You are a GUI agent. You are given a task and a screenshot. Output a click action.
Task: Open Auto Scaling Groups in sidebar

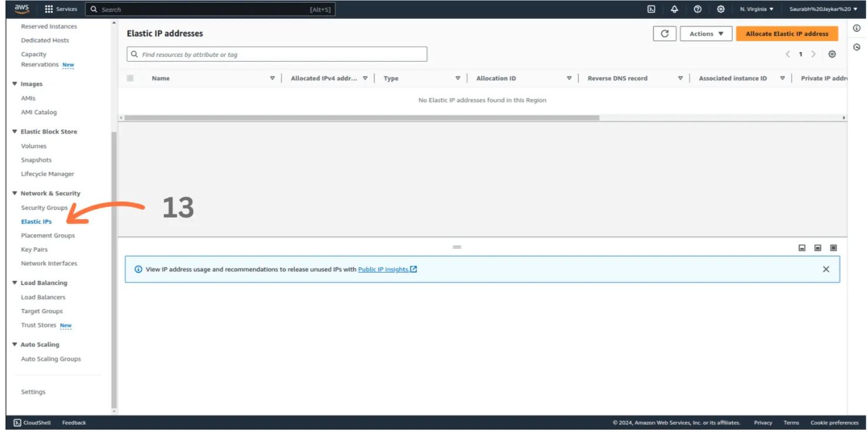51,359
